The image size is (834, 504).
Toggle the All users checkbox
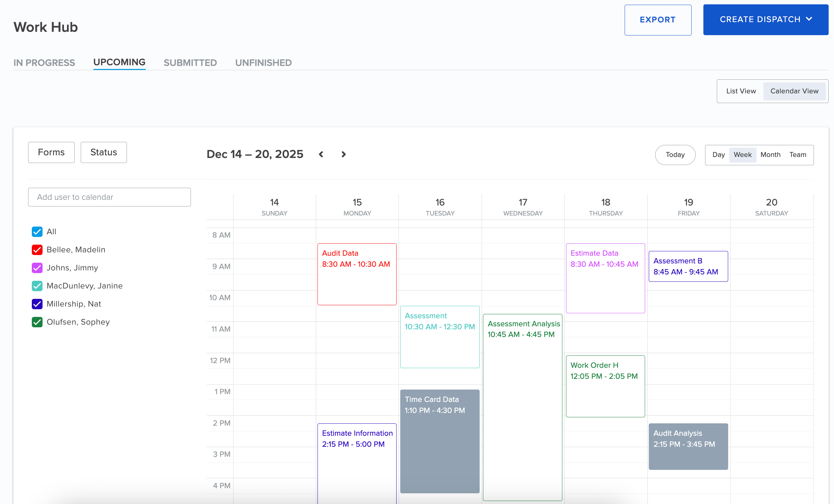click(37, 232)
